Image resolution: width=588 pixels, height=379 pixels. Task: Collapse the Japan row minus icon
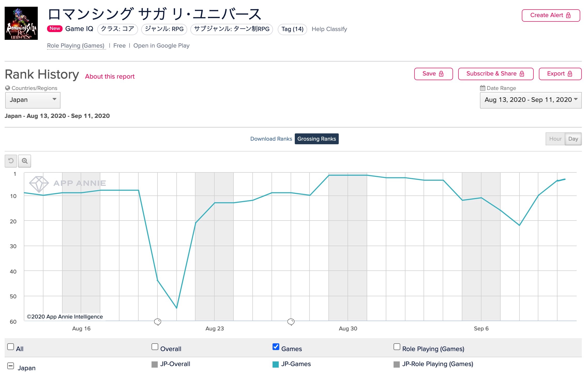11,366
